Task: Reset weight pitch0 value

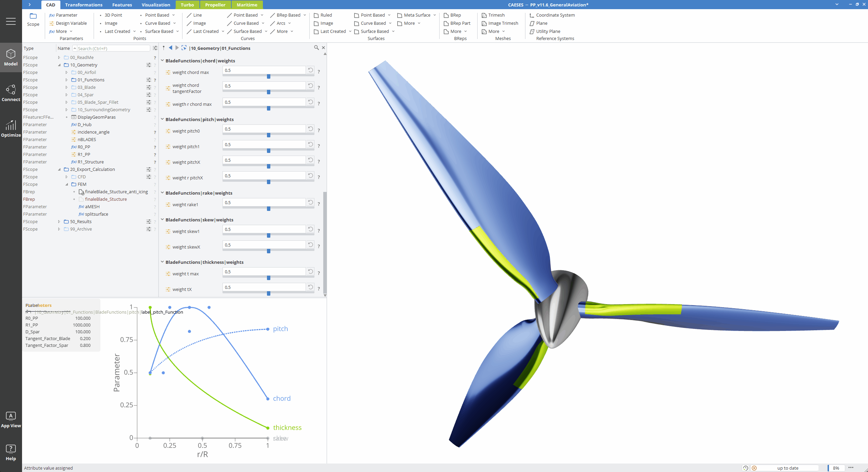Action: (310, 129)
